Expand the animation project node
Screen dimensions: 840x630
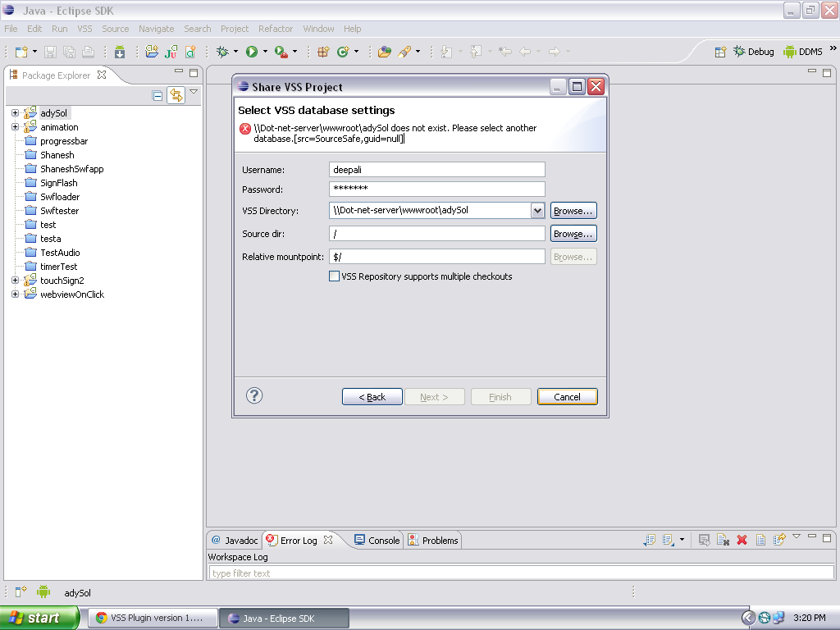coord(15,127)
